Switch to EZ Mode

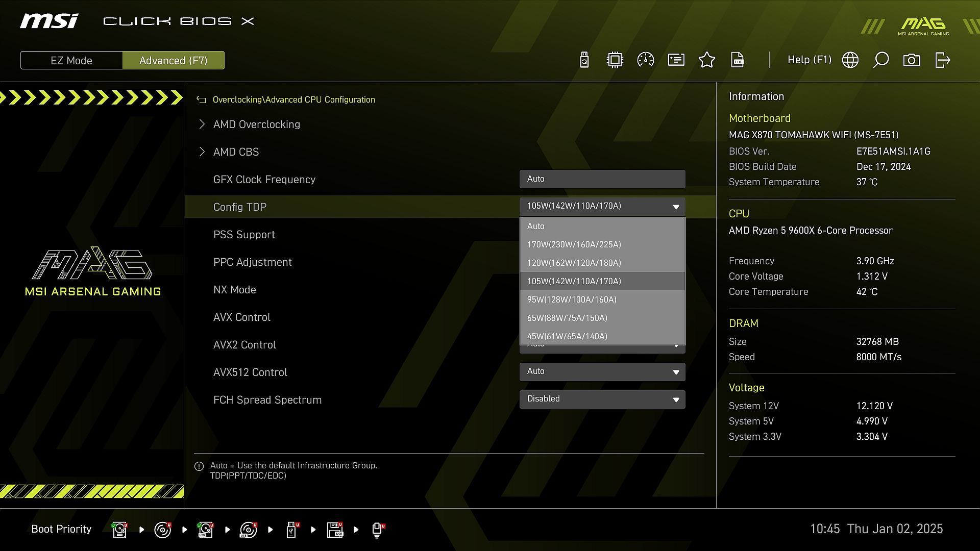pyautogui.click(x=71, y=60)
